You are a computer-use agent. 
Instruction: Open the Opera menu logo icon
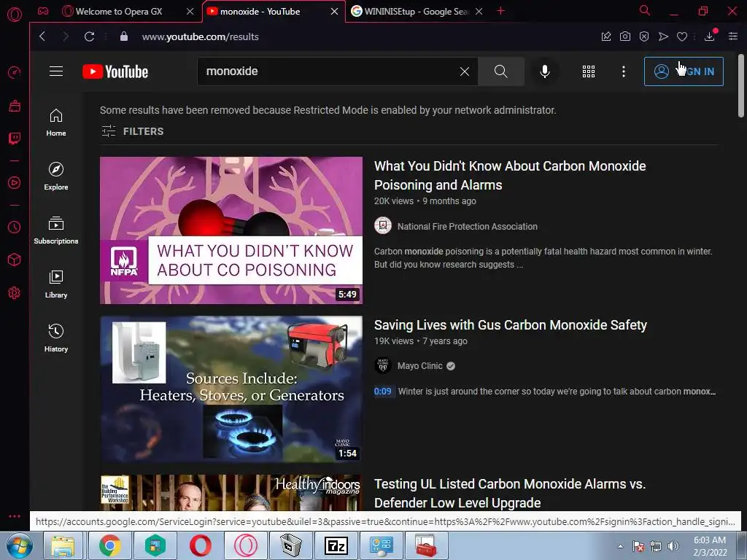pyautogui.click(x=15, y=15)
